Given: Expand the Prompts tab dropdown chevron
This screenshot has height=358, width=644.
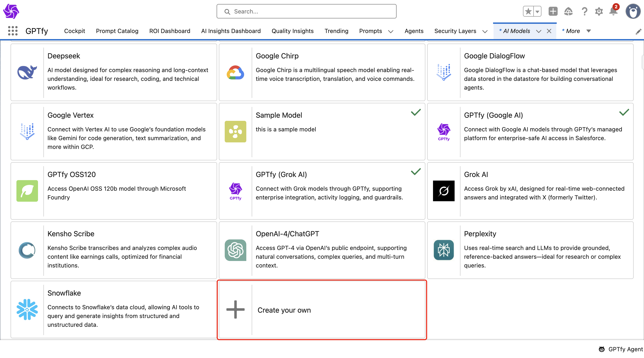Looking at the screenshot, I should point(390,31).
